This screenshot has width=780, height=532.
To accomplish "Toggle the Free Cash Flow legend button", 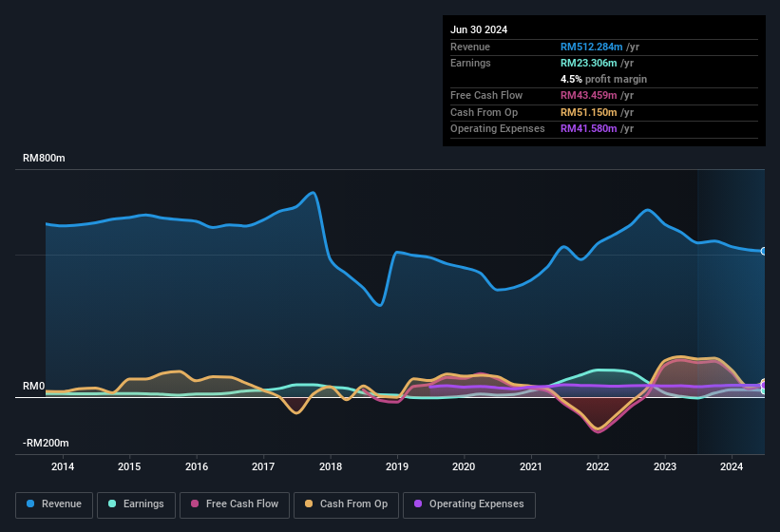I will [235, 504].
